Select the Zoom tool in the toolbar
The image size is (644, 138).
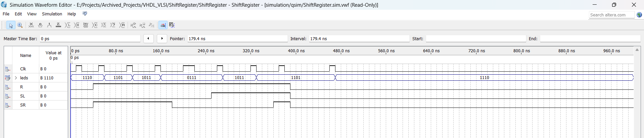tap(20, 25)
